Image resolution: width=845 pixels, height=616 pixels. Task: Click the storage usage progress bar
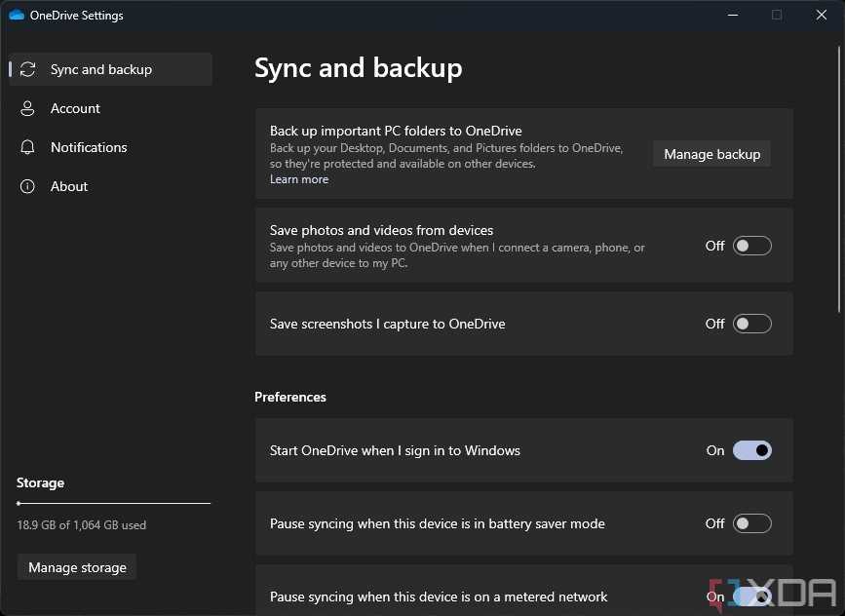(114, 503)
